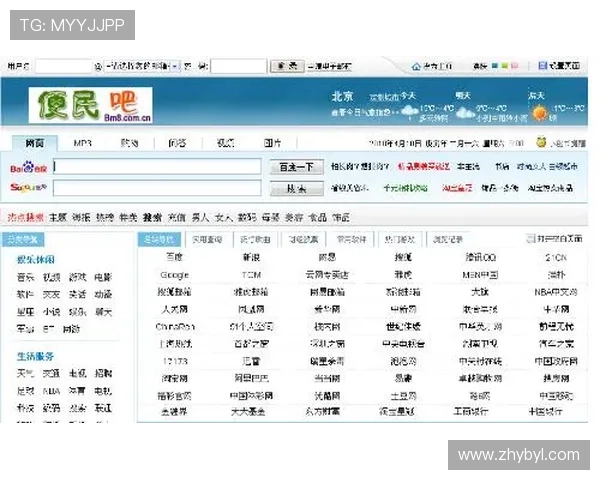Viewport: 600px width, 480px height.
Task: Tick the 打开空白页面 checkbox
Action: point(530,238)
